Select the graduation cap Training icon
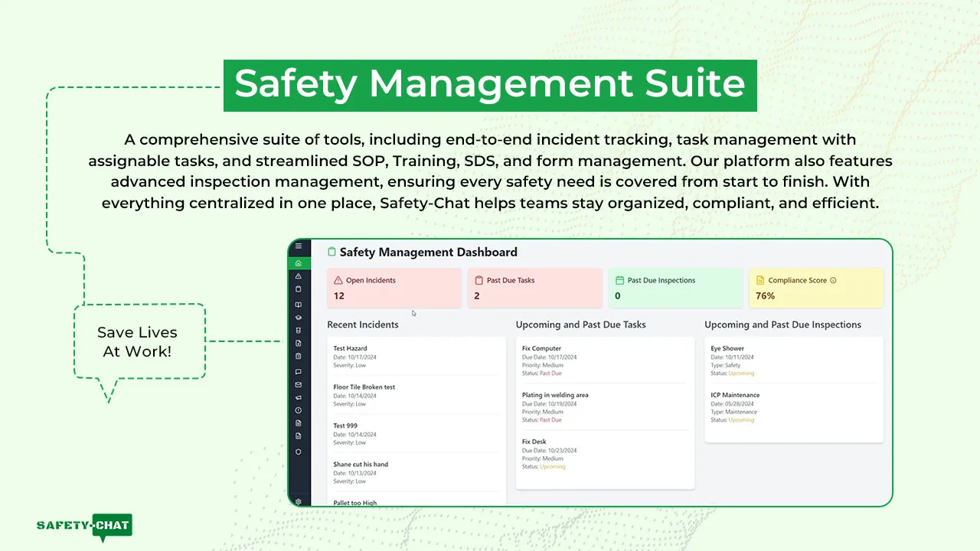The image size is (980, 551). (299, 318)
